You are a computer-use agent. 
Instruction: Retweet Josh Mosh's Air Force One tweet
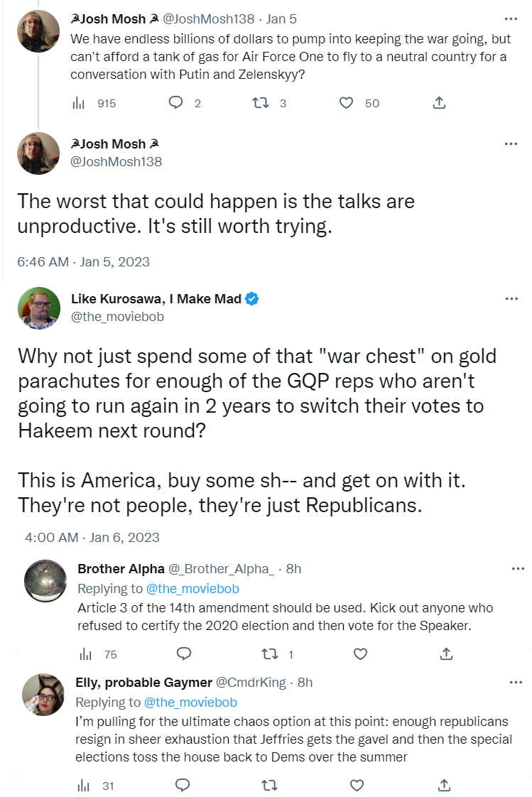(x=261, y=103)
